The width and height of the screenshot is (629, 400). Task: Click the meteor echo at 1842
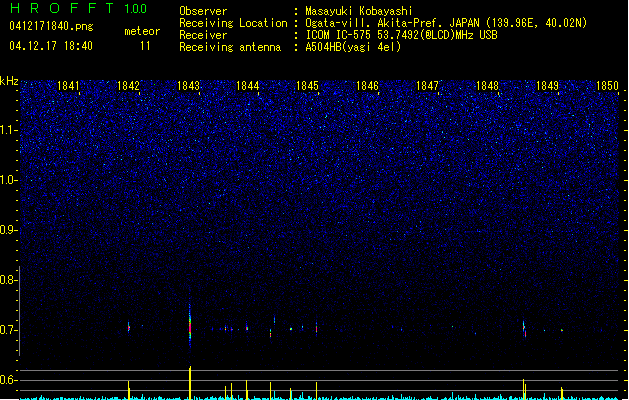(129, 327)
